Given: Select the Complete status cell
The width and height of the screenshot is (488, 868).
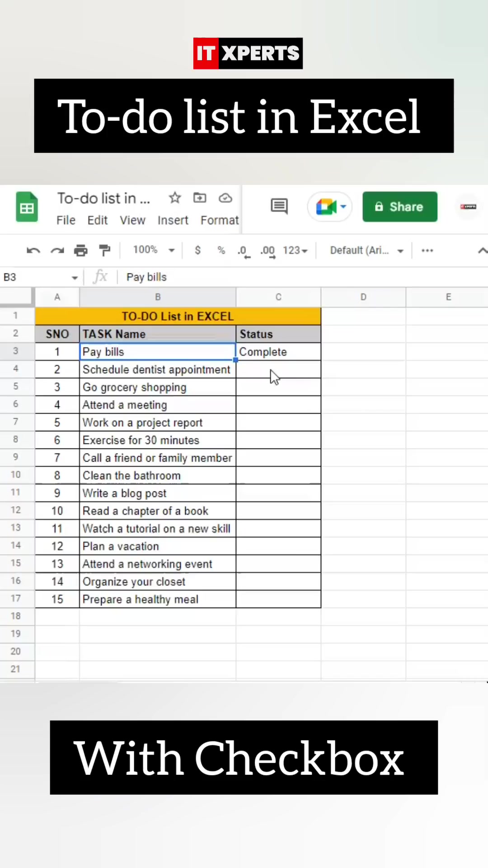Looking at the screenshot, I should [x=278, y=352].
